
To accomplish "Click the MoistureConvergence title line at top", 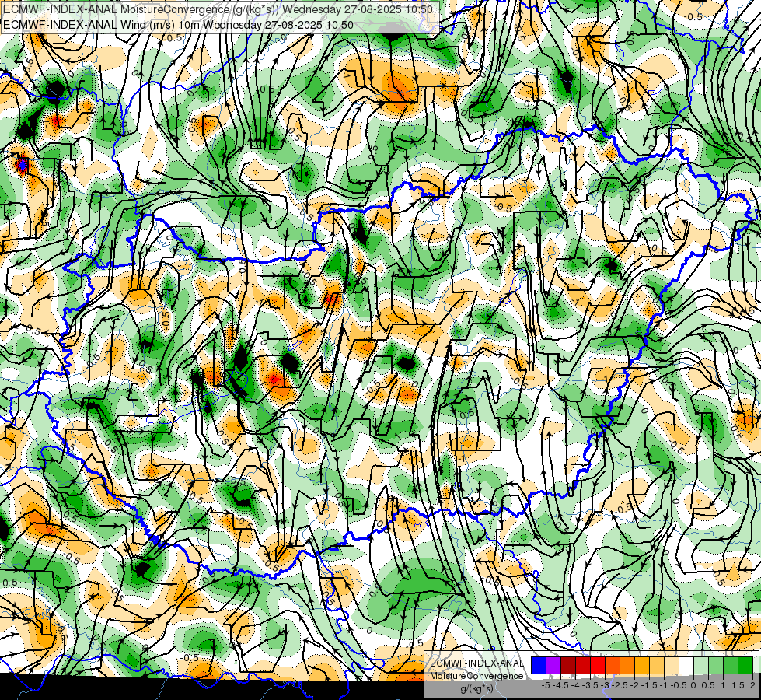I will [218, 9].
